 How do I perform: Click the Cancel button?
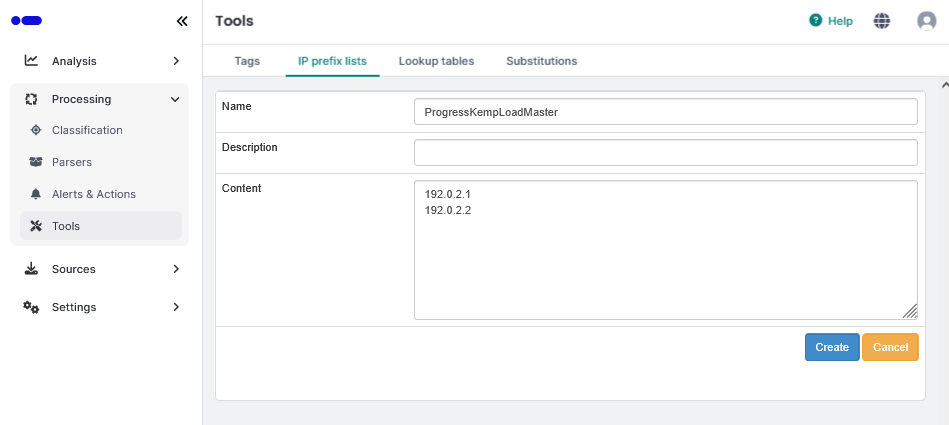coord(890,347)
